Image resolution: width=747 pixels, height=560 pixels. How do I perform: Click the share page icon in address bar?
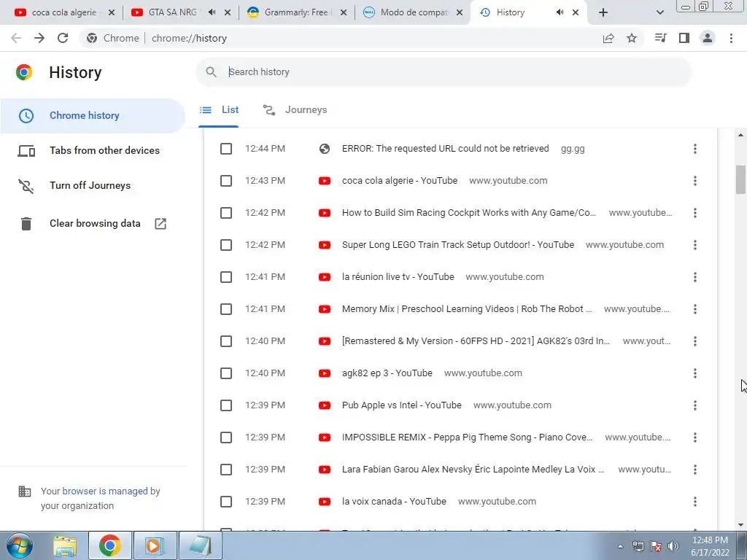608,38
